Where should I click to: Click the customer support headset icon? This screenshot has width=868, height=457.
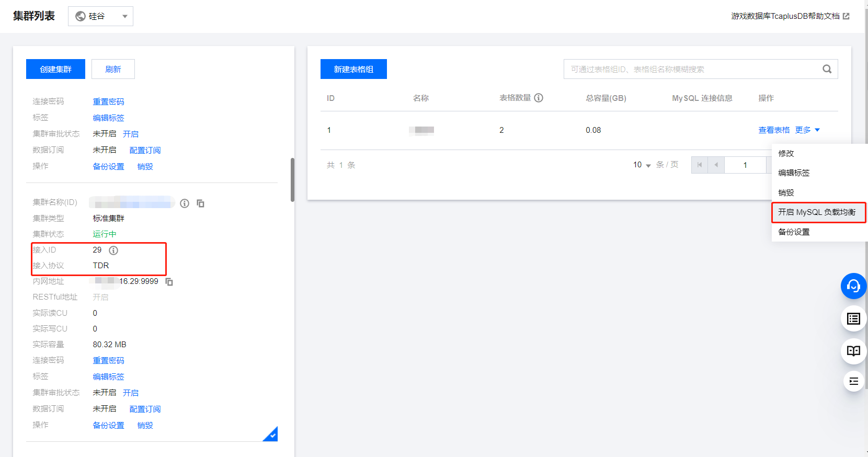(x=853, y=286)
